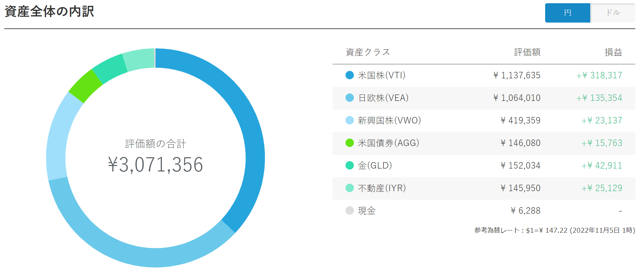The height and width of the screenshot is (272, 644).
Task: Click the 参考為替レート exchange rate note
Action: coord(554,230)
